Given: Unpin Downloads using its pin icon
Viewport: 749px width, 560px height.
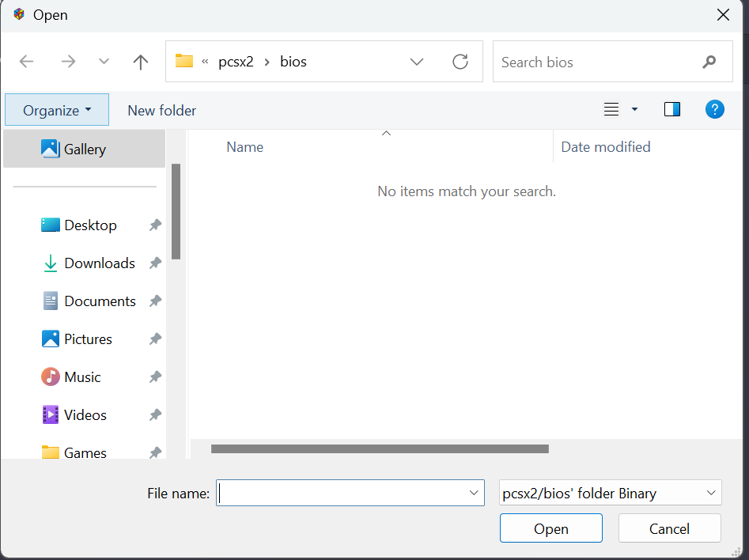Looking at the screenshot, I should click(155, 263).
